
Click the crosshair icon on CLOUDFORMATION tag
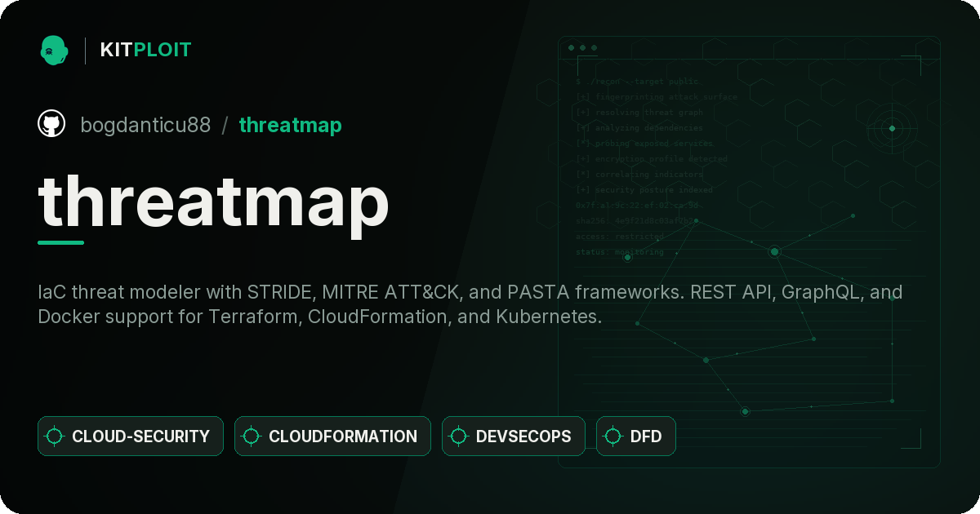coord(252,436)
